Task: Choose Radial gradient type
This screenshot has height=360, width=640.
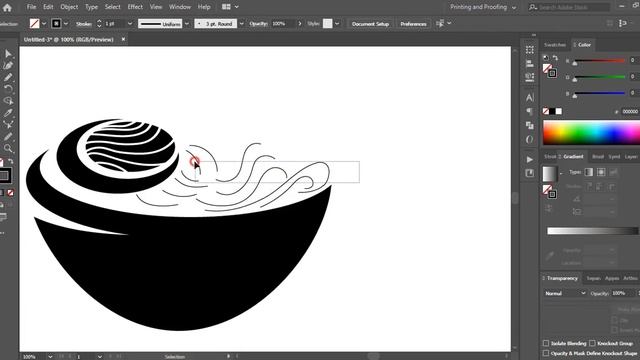Action: coord(601,172)
